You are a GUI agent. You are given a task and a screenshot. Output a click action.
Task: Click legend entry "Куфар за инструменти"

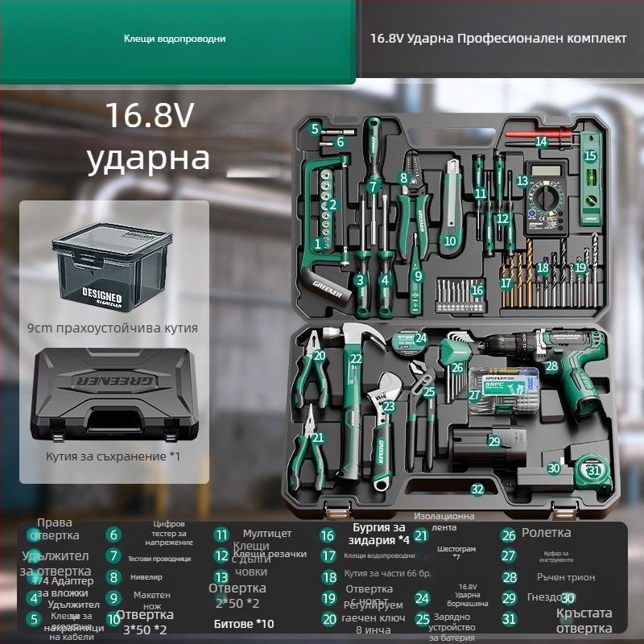point(556,556)
